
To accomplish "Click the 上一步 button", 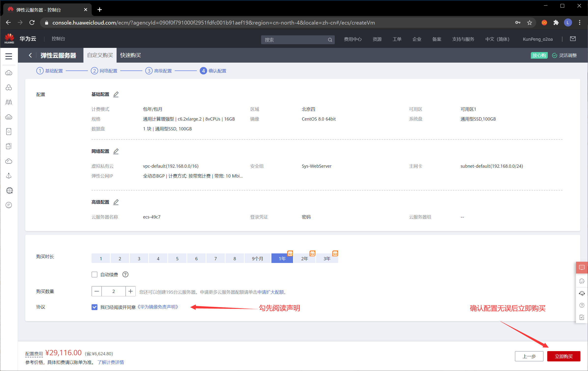I will click(x=529, y=356).
